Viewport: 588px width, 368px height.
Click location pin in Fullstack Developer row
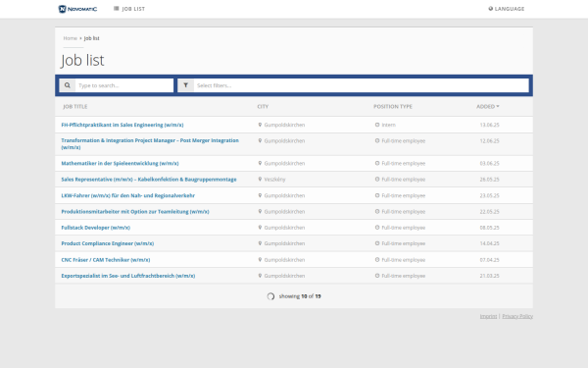coord(260,228)
